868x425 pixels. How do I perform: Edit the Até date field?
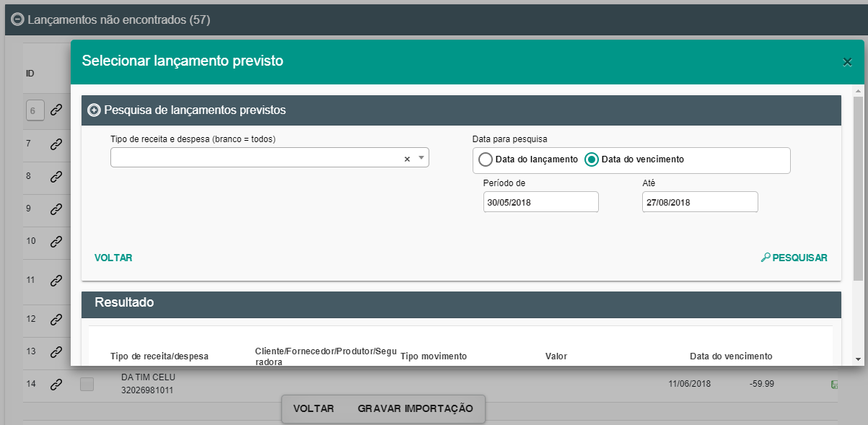(x=700, y=202)
